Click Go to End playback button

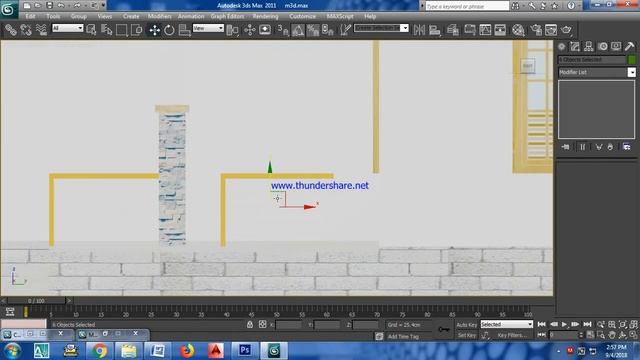coord(587,324)
